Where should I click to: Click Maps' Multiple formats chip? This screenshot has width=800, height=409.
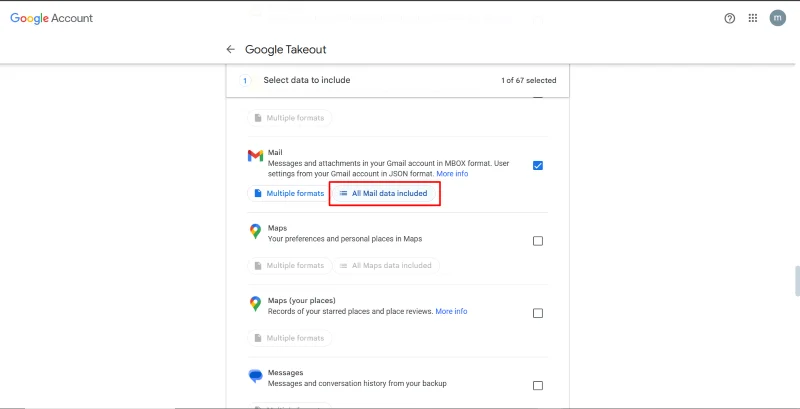point(289,266)
